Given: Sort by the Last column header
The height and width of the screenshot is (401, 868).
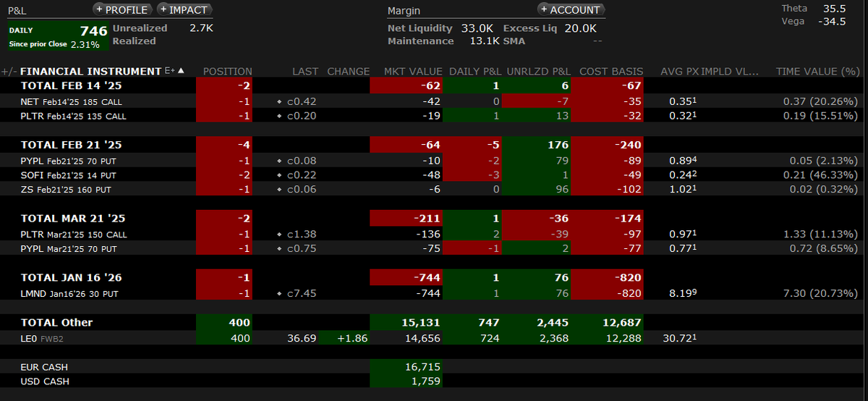Looking at the screenshot, I should 305,71.
